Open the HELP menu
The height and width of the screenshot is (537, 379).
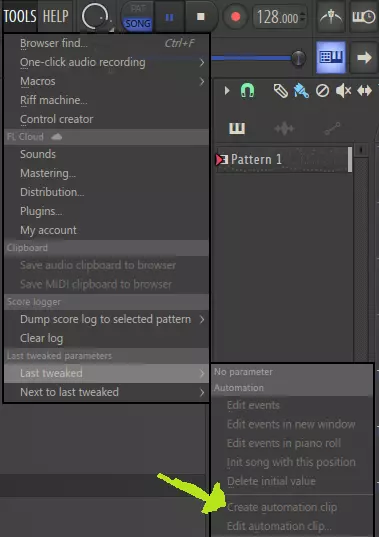click(x=55, y=16)
